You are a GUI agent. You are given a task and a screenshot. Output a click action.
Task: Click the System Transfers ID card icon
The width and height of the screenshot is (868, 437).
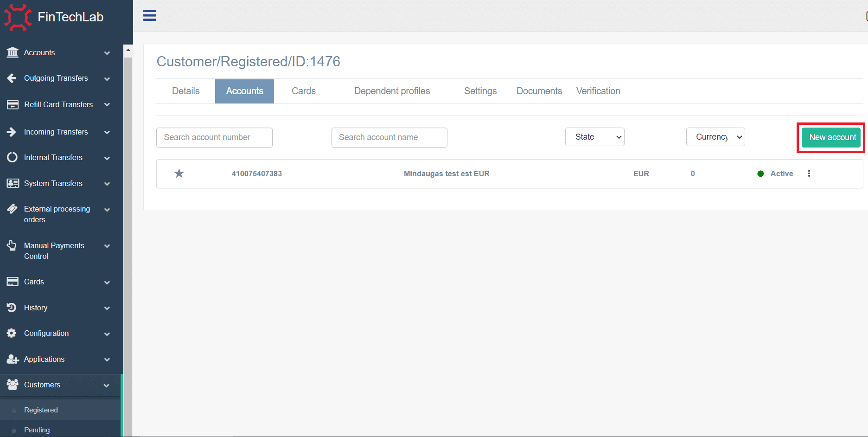pyautogui.click(x=13, y=183)
